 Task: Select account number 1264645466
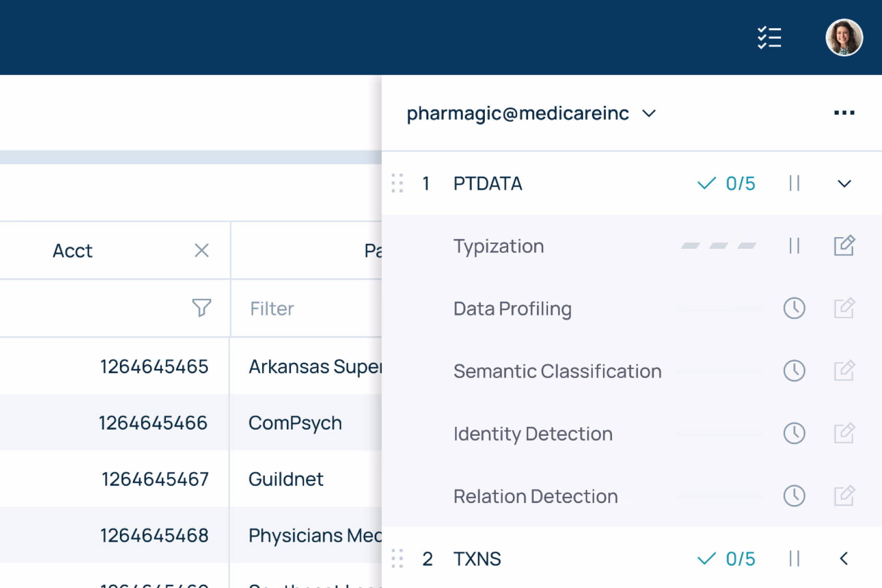click(153, 423)
